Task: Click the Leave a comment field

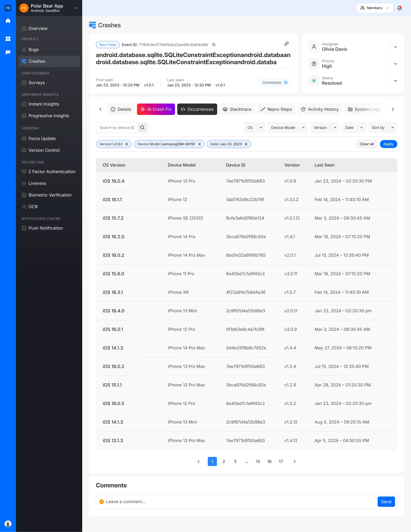Action: tap(239, 502)
